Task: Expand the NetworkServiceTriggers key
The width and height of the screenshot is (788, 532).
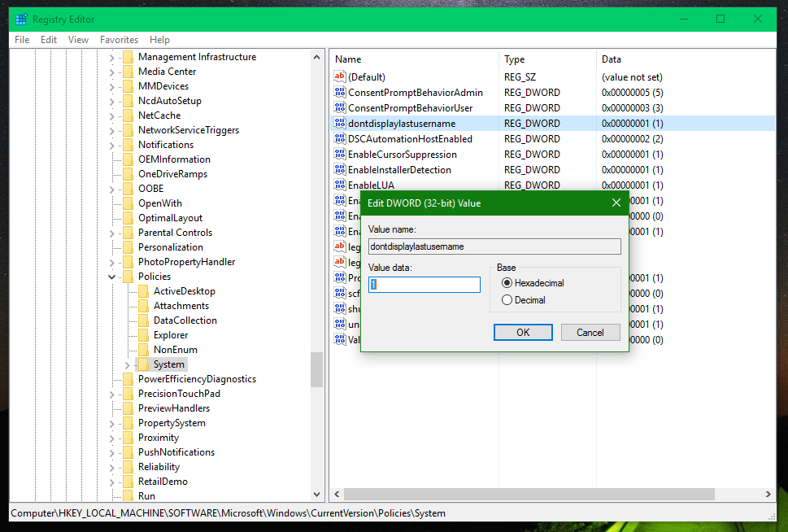Action: [x=111, y=131]
